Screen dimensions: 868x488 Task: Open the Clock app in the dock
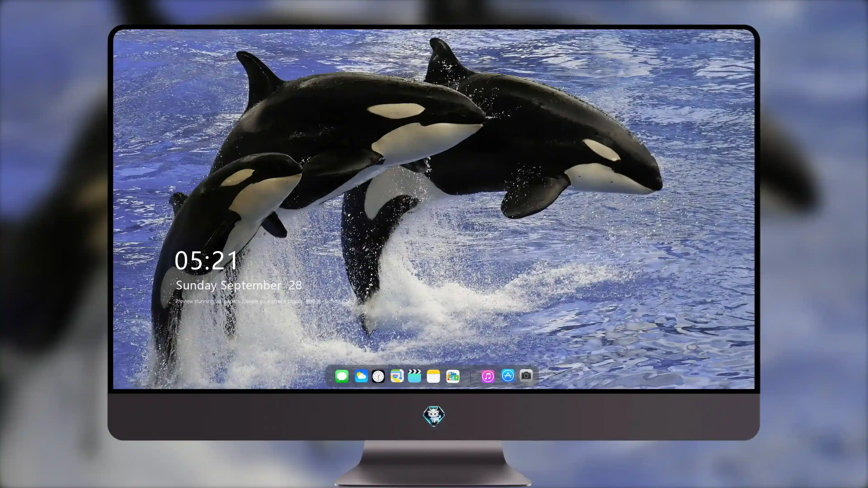378,376
